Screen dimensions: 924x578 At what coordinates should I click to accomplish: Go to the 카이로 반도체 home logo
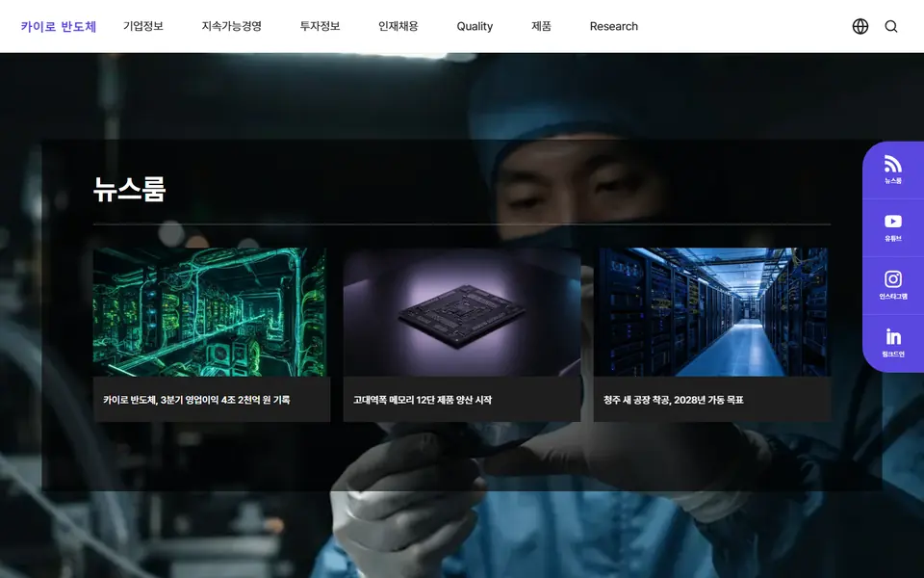point(59,27)
